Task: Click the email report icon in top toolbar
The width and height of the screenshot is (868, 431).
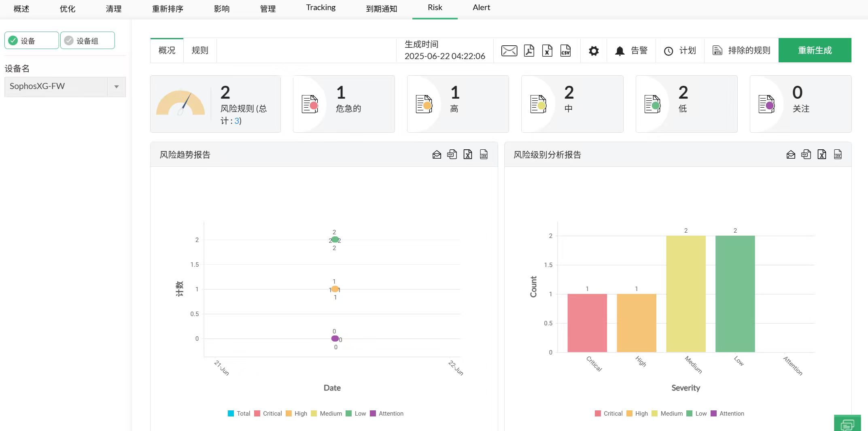Action: [509, 51]
